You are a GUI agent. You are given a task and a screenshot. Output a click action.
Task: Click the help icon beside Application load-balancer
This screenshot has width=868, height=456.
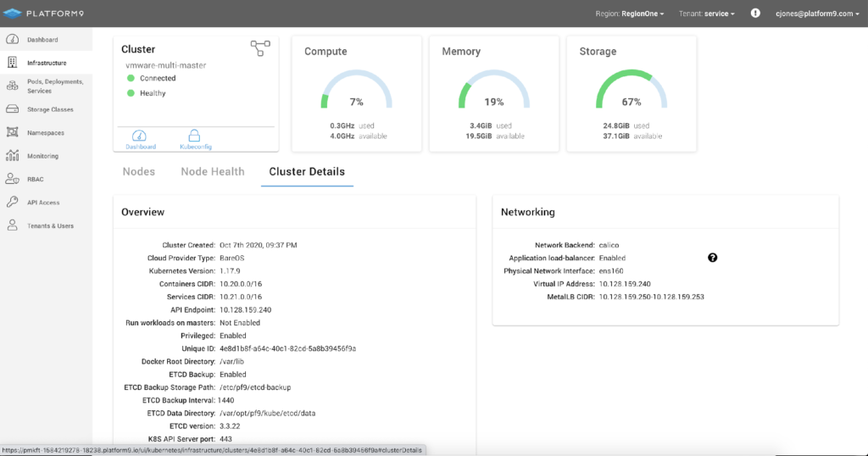tap(712, 258)
